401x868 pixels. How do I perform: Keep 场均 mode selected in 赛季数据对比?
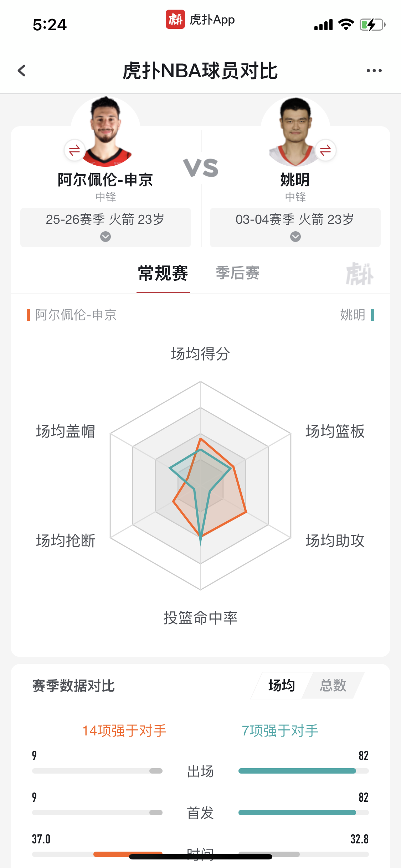pos(282,684)
